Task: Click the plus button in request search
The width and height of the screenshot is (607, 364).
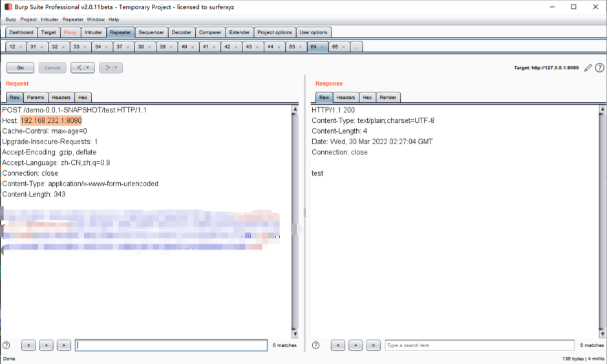Action: (x=46, y=345)
